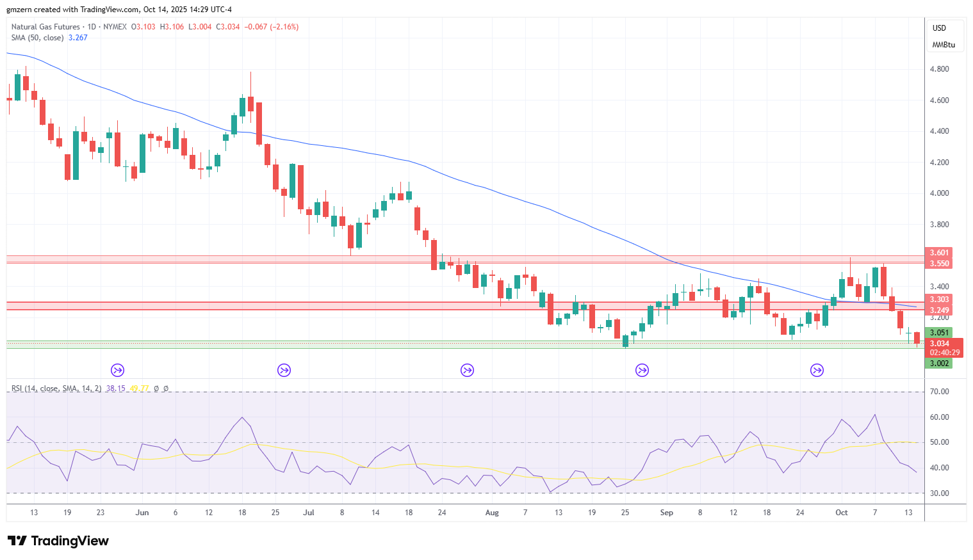The width and height of the screenshot is (973, 560).
Task: Click the 3.550 price level label
Action: [x=939, y=264]
